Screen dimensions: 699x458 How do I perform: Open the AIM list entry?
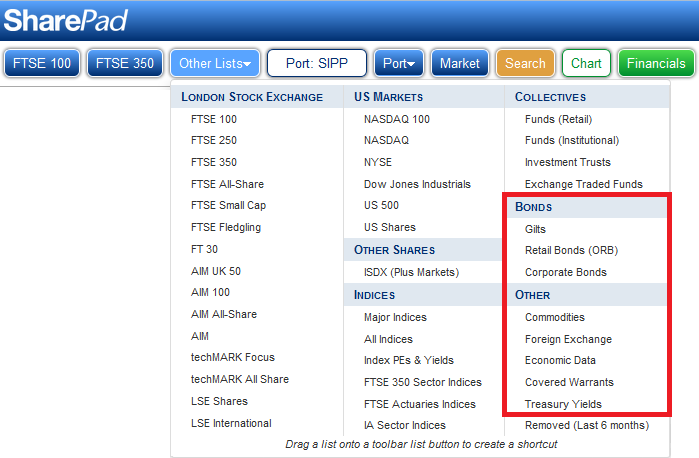pos(200,336)
